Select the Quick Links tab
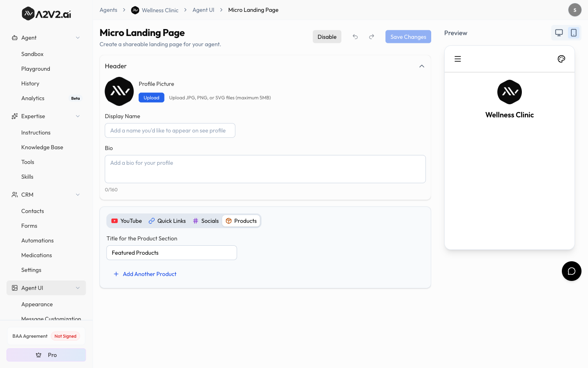The width and height of the screenshot is (588, 368). [167, 221]
